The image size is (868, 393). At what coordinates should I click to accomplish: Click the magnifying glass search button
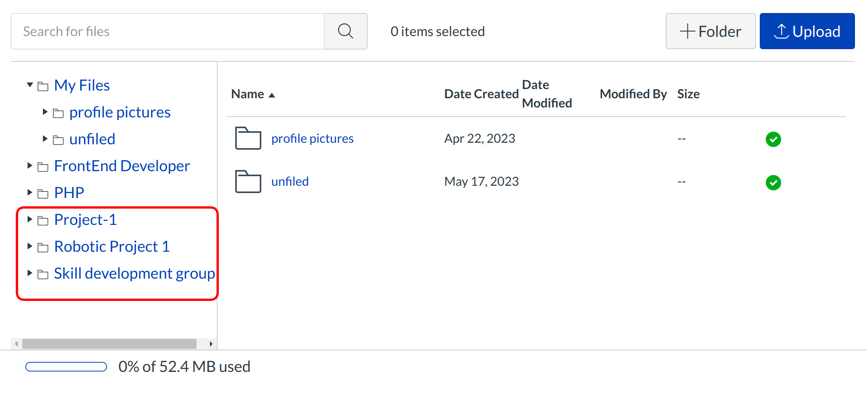[x=345, y=31]
